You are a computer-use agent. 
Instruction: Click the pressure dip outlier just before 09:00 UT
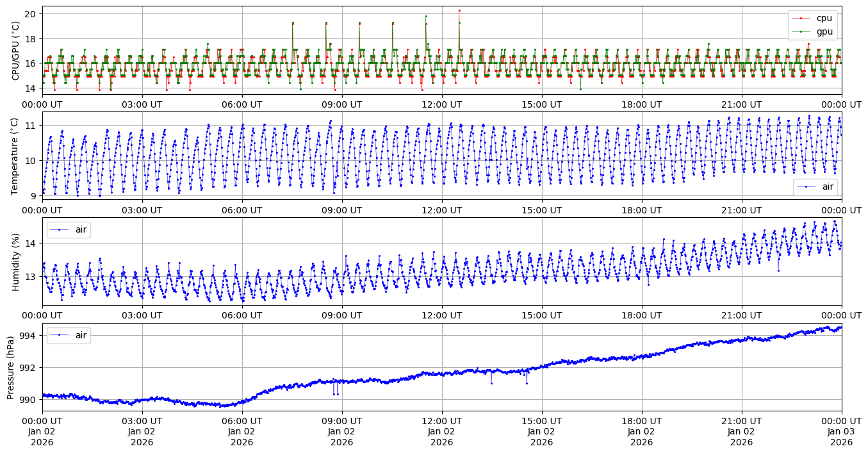(334, 394)
